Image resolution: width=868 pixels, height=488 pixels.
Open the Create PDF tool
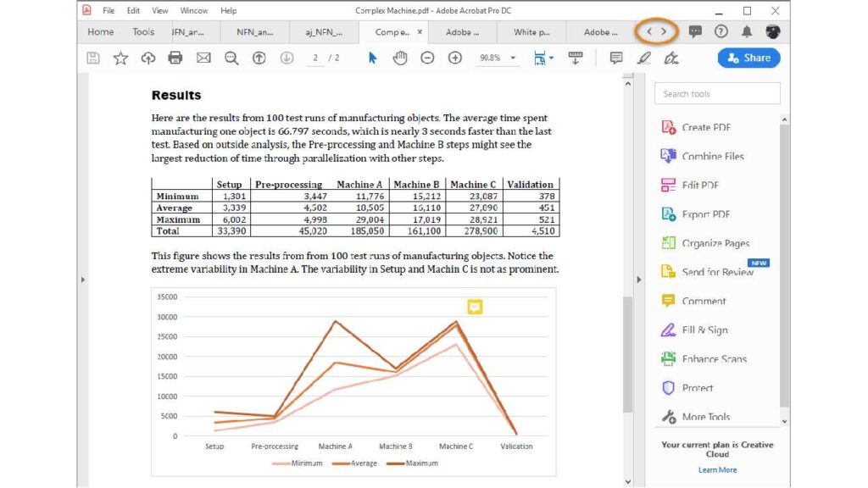point(696,127)
